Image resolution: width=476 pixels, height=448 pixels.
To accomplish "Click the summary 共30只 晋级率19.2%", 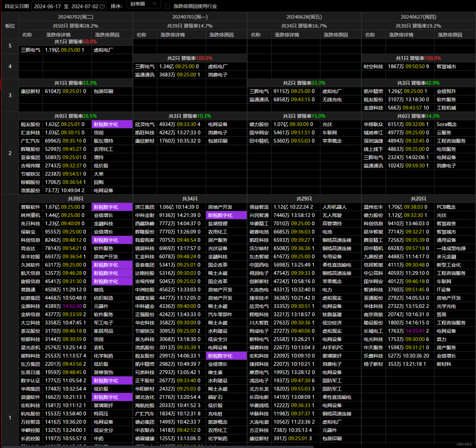I will pyautogui.click(x=419, y=26).
